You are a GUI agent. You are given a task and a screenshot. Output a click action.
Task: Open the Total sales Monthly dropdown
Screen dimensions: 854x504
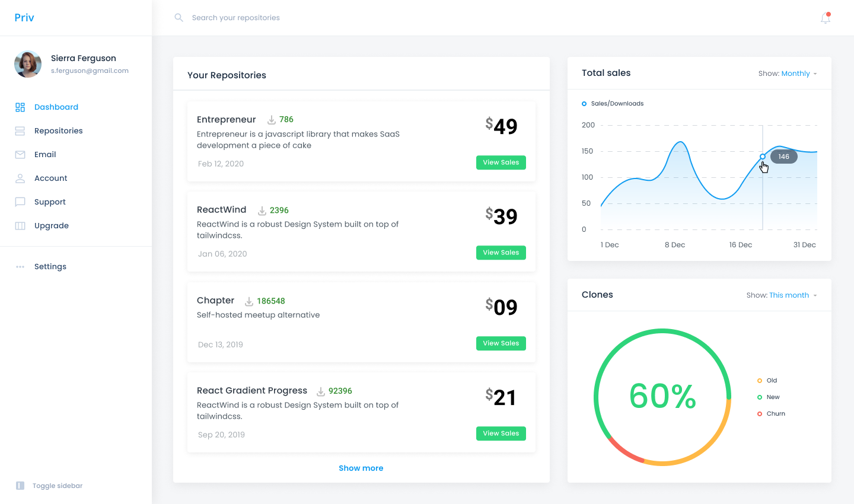point(799,74)
